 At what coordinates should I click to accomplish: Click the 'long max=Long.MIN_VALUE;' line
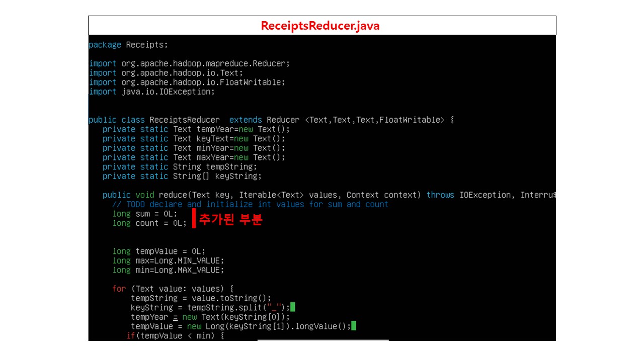(x=168, y=261)
